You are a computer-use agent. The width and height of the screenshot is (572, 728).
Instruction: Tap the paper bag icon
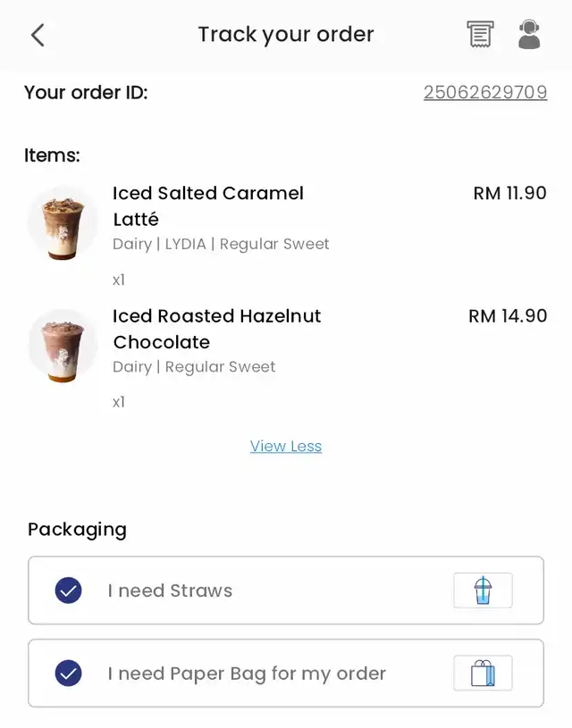point(483,673)
